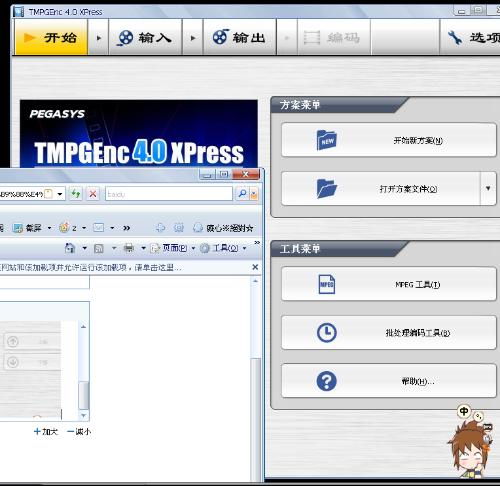Click the 加大 (enlarge) link
The width and height of the screenshot is (500, 486).
46,432
